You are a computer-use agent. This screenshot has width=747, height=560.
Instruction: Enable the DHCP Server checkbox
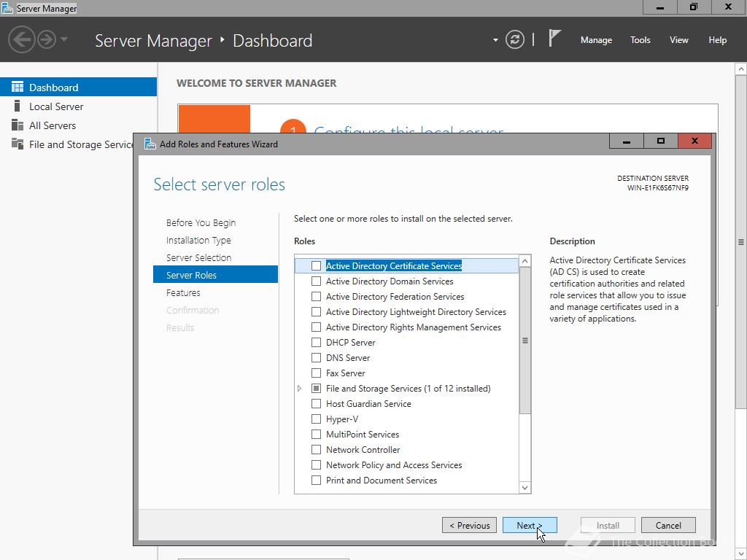[316, 343]
